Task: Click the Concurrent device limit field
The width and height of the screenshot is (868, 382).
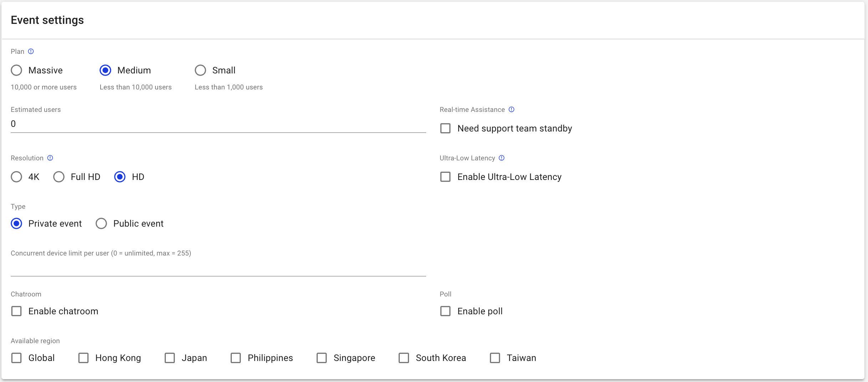Action: (x=218, y=268)
